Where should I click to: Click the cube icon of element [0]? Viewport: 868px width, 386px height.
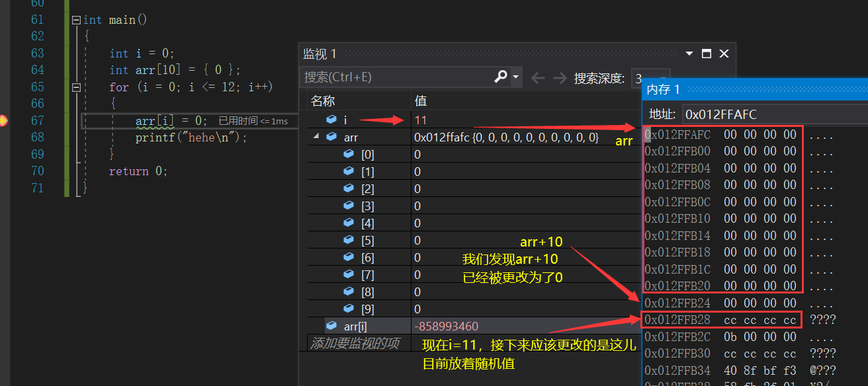349,154
